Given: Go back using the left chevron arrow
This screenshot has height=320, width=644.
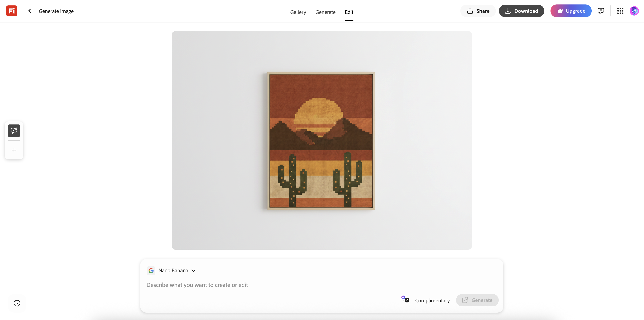Looking at the screenshot, I should click(x=29, y=11).
